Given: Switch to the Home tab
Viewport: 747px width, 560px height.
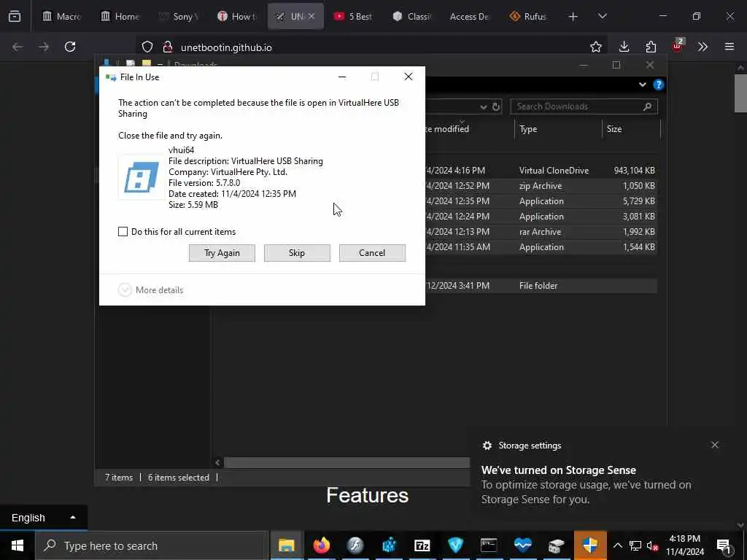Looking at the screenshot, I should click(x=120, y=16).
